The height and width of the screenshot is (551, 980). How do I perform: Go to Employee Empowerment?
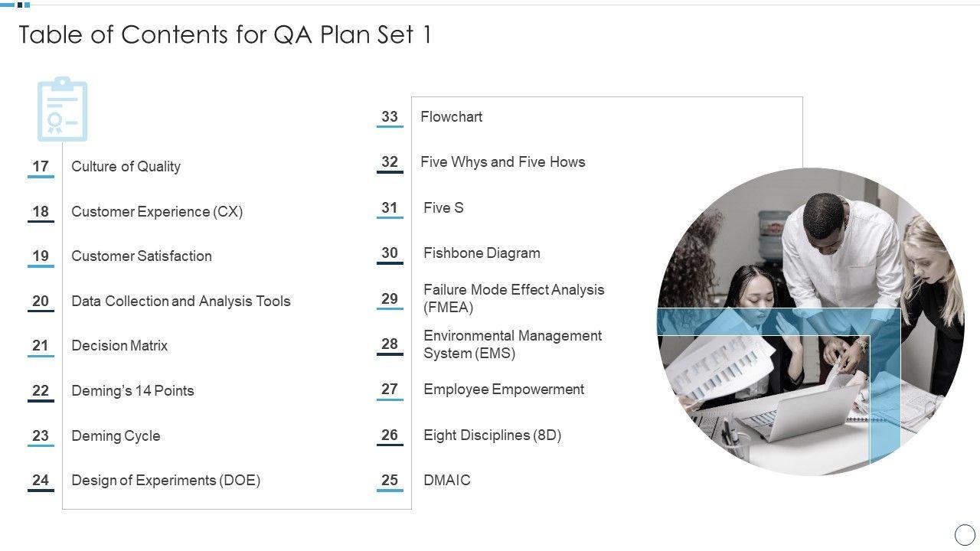504,390
